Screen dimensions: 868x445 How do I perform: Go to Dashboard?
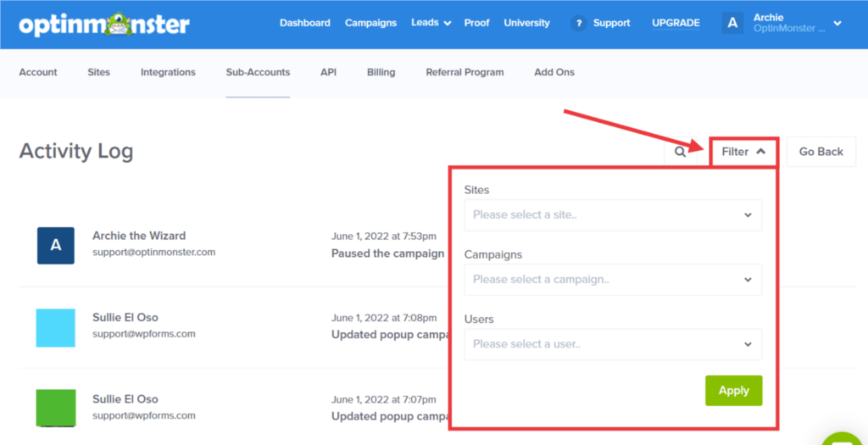(x=305, y=23)
